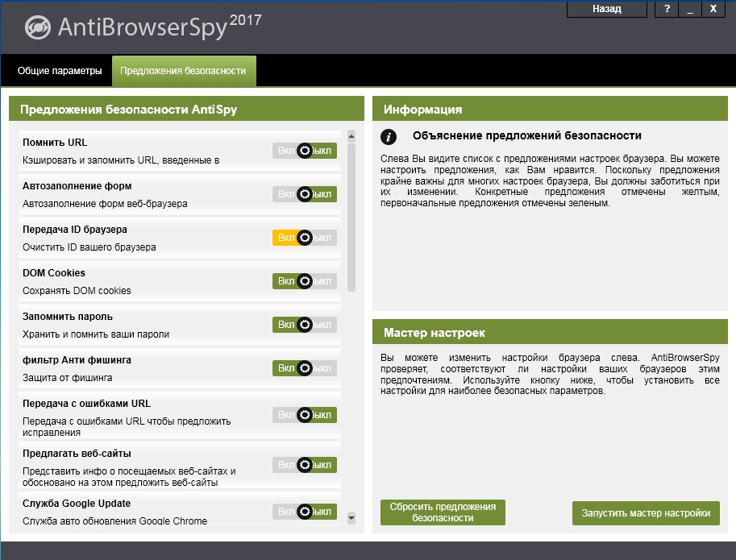The image size is (736, 560).
Task: Close the AntiBrowserSpy window
Action: tap(713, 8)
